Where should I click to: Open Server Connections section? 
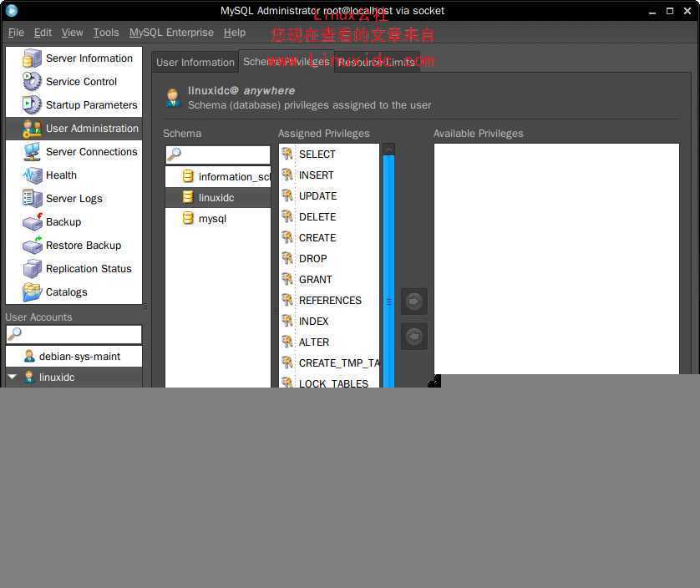(74, 152)
